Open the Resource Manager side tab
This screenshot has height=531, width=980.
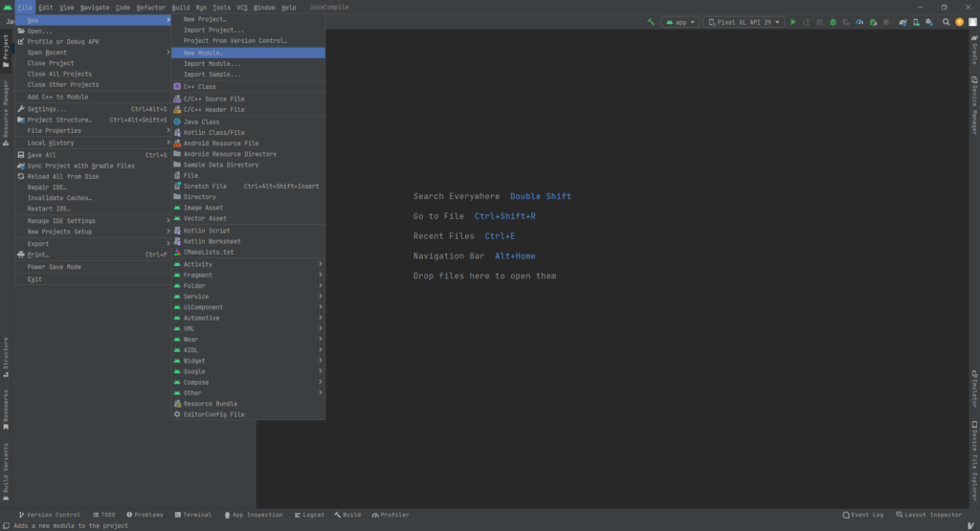tap(6, 113)
